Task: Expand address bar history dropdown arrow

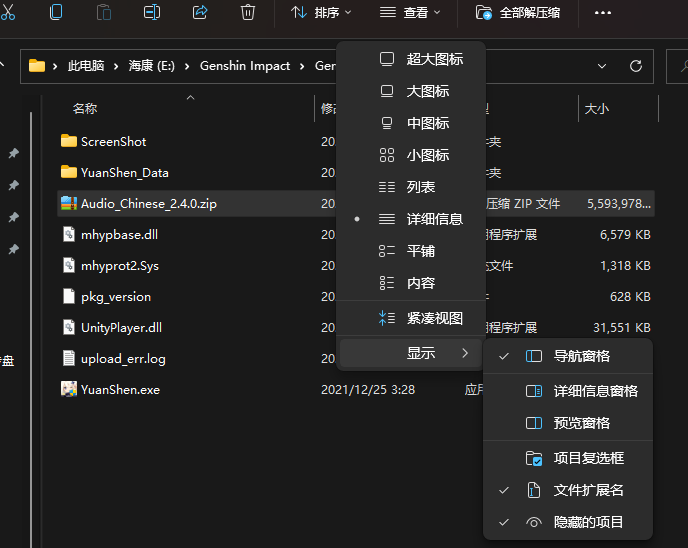Action: (602, 66)
